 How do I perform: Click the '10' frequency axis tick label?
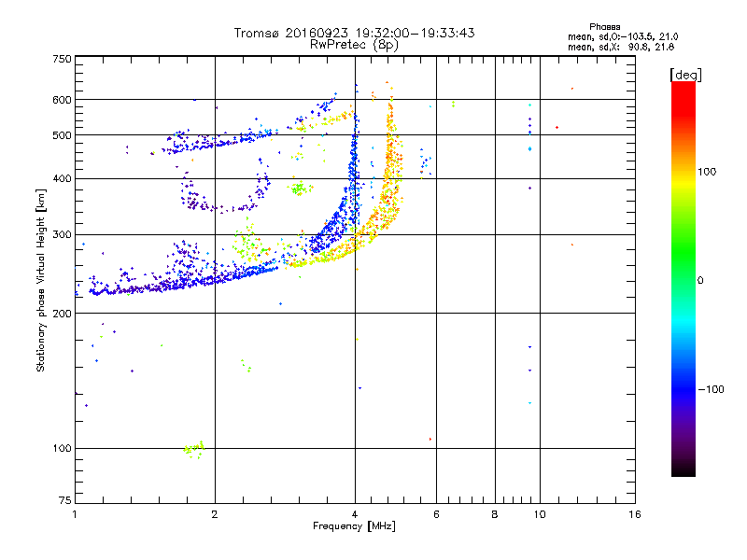tap(540, 514)
